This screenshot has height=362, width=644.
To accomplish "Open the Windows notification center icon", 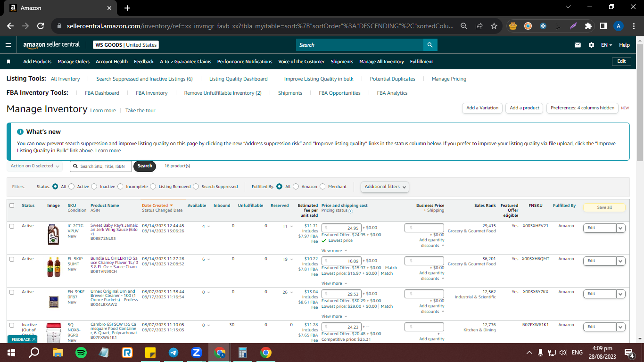I will tap(629, 352).
